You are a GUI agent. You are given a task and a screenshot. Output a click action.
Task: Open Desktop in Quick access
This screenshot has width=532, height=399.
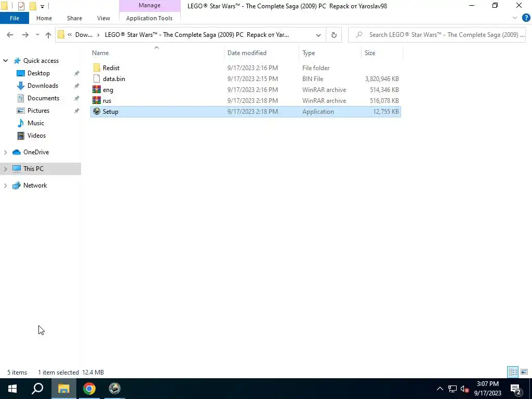[x=38, y=73]
